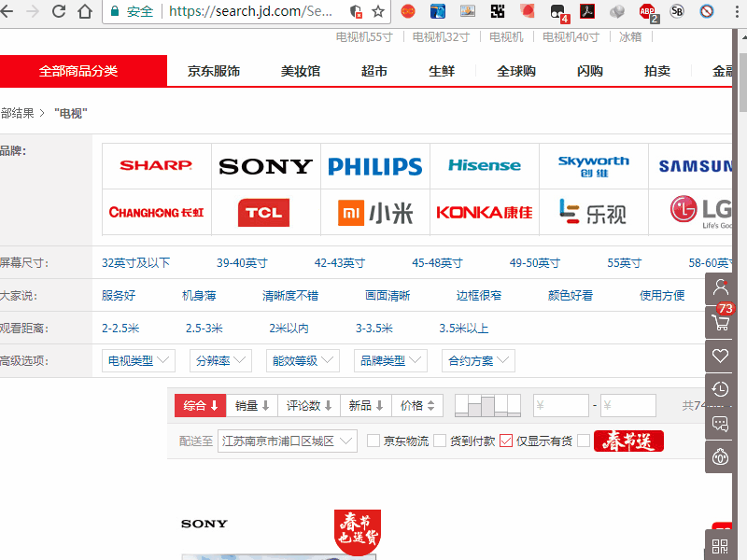
Task: Tick the checkbox beside 春节送 badge
Action: [584, 441]
